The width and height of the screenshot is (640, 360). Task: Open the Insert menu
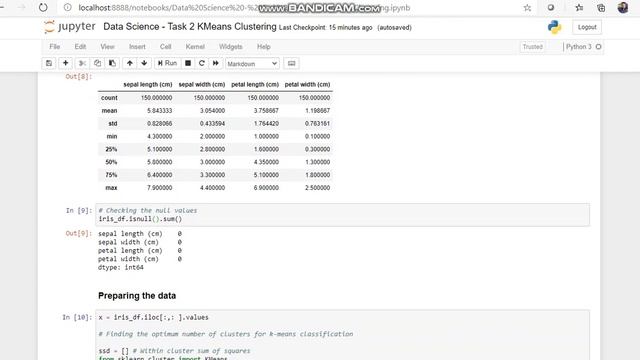pos(137,47)
